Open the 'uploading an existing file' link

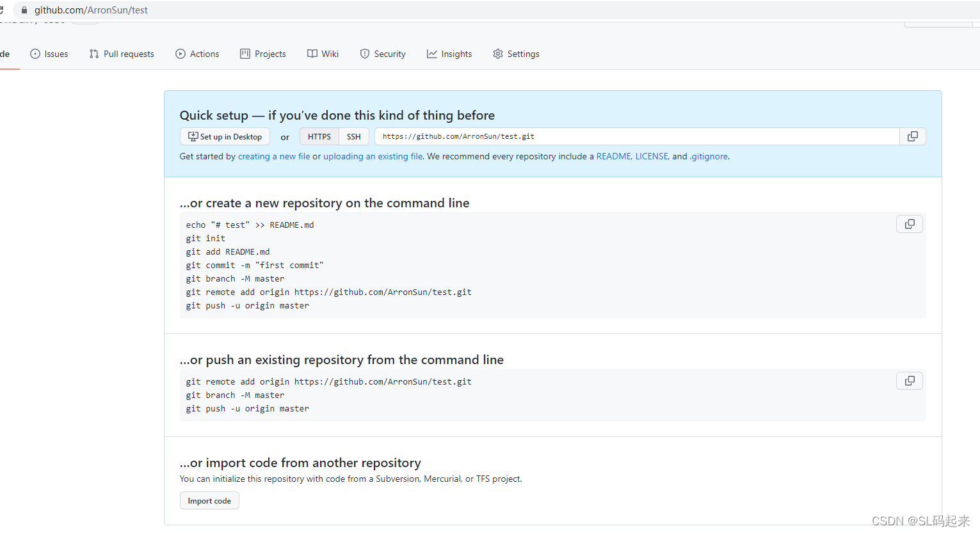click(373, 156)
